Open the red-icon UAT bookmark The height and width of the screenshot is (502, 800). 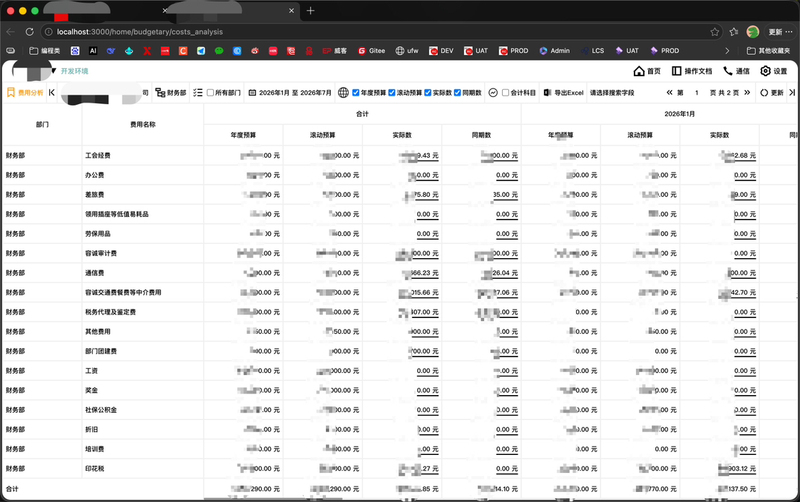click(476, 51)
